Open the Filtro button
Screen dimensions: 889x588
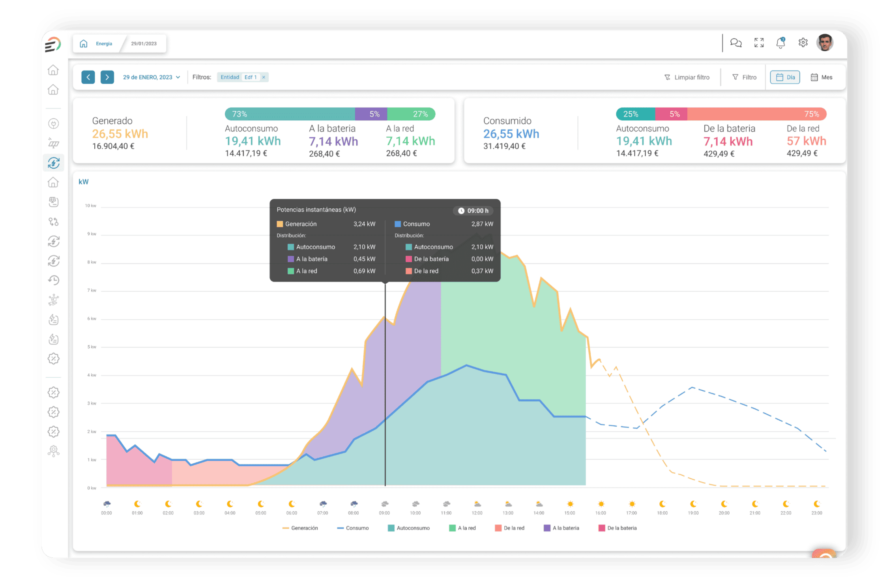744,77
